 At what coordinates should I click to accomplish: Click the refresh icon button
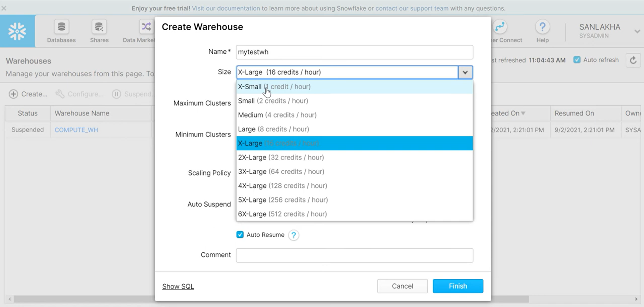click(633, 60)
